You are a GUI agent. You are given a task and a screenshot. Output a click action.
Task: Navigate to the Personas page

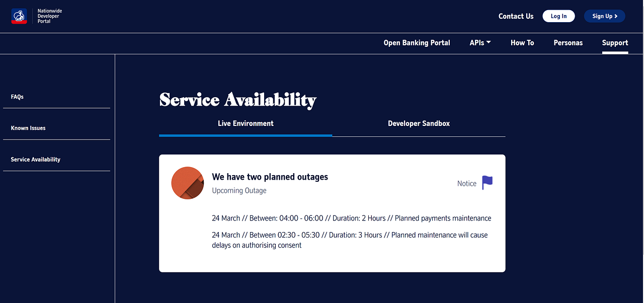pyautogui.click(x=568, y=43)
